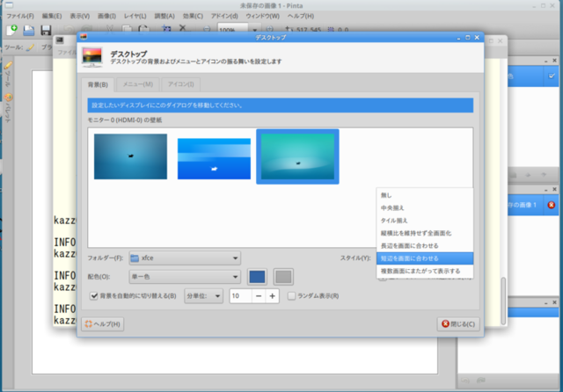This screenshot has width=563, height=392.
Task: Open Pinta's 編集(E) menu
Action: [x=52, y=16]
